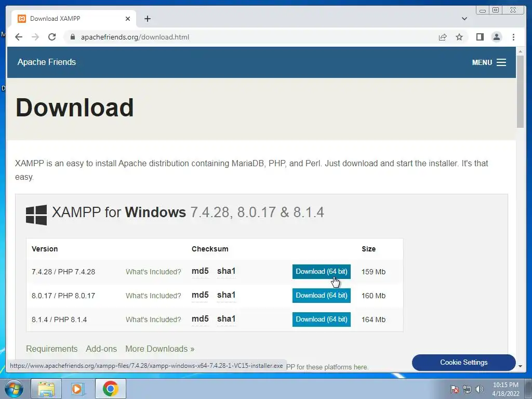This screenshot has height=399, width=532.
Task: Click the address bar URL field
Action: [x=251, y=37]
